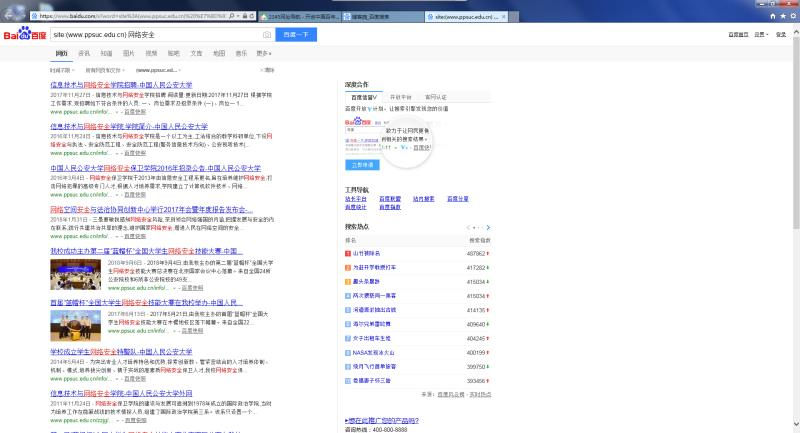The height and width of the screenshot is (433, 800).
Task: Click the scrollbar down arrow
Action: 796,424
